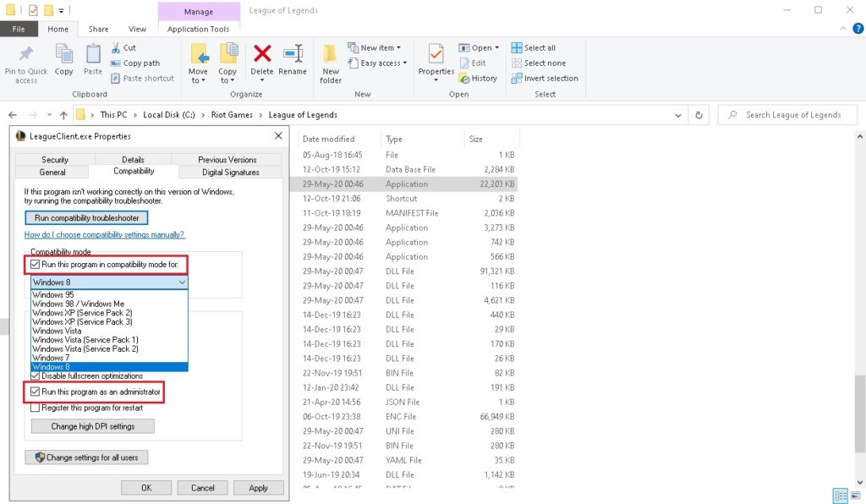The height and width of the screenshot is (504, 866).
Task: Create a New folder
Action: [x=331, y=64]
